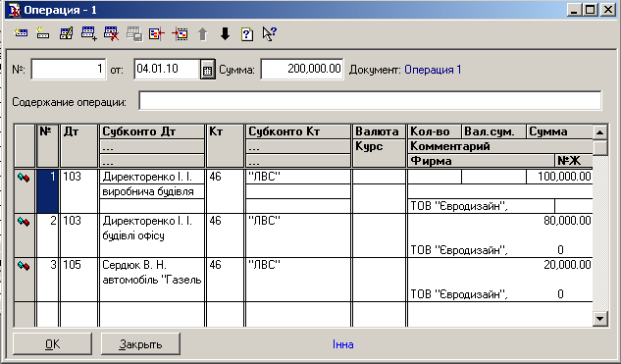621x364 pixels.
Task: Select the 100,000.00 amount cell
Action: pos(559,177)
